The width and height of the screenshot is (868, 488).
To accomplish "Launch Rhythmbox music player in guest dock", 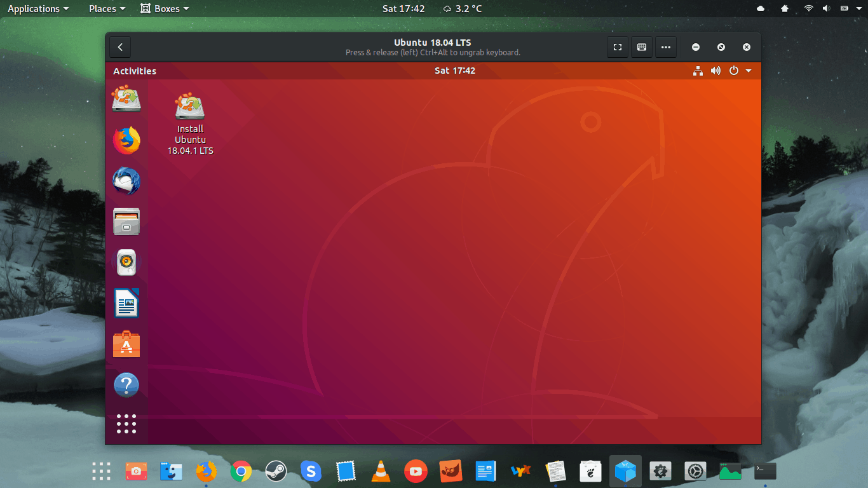I will pyautogui.click(x=126, y=262).
